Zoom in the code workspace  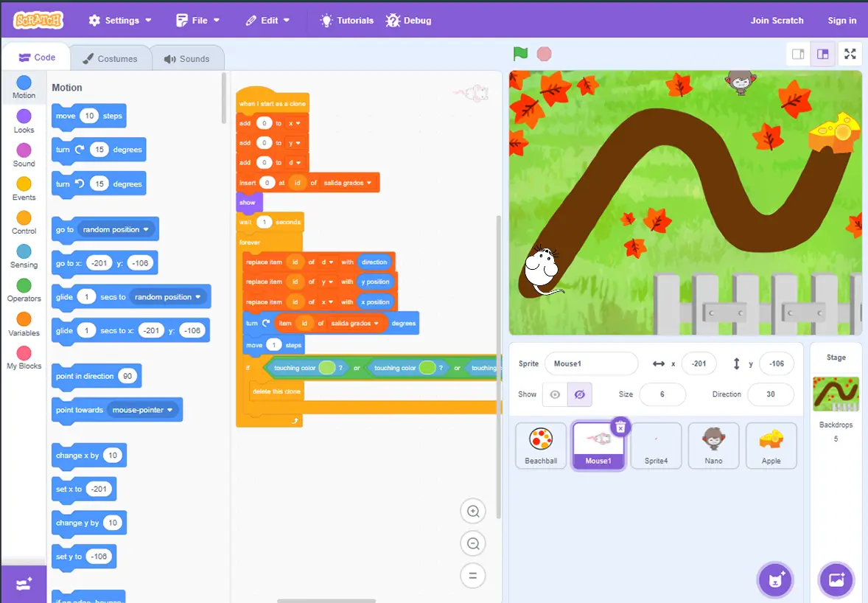click(x=473, y=511)
